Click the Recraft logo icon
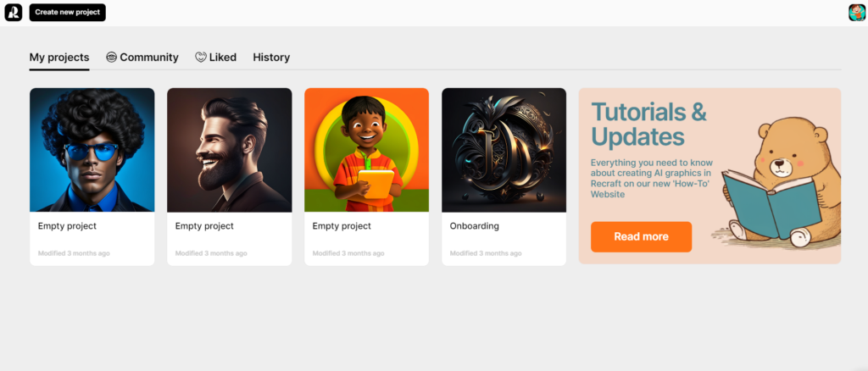 (x=14, y=12)
